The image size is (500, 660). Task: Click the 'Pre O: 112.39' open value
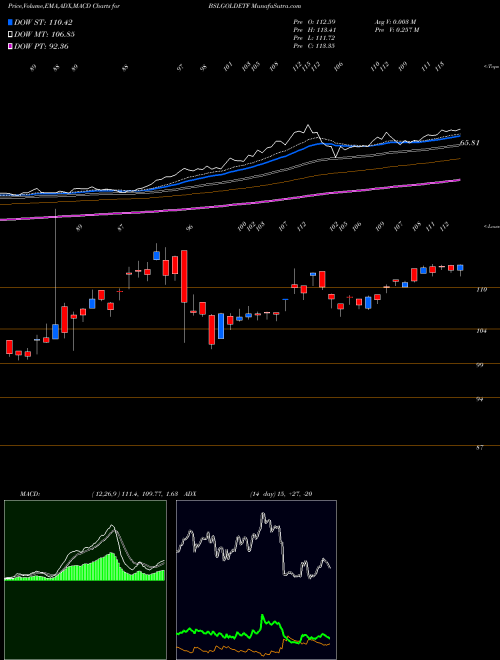(x=314, y=22)
